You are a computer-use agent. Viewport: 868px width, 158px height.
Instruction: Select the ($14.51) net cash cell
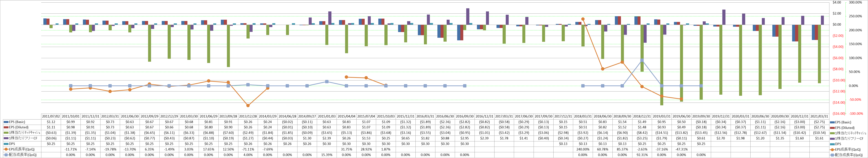[x=661, y=133]
